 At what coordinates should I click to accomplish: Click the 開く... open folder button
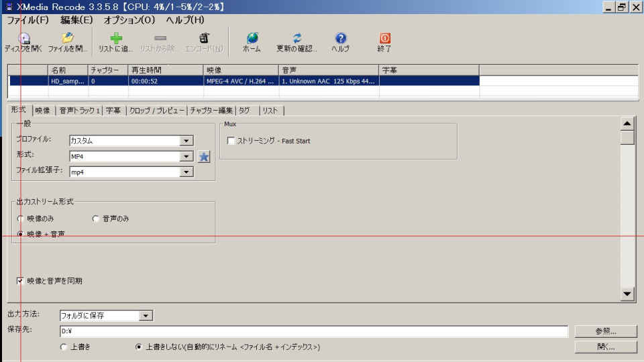[606, 347]
